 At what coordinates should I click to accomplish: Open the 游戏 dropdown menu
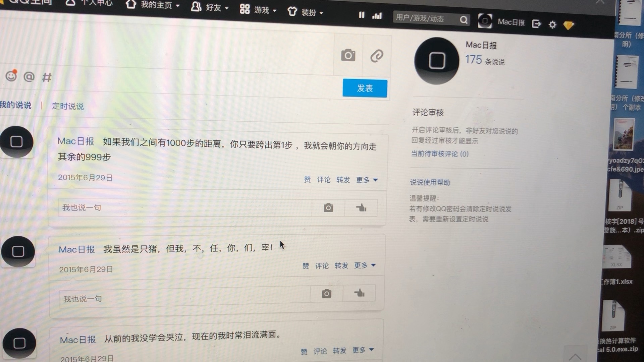(x=258, y=10)
